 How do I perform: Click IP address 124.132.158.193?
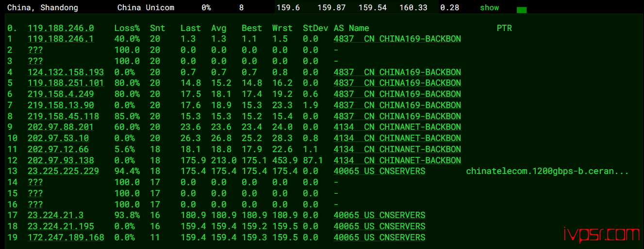point(66,72)
